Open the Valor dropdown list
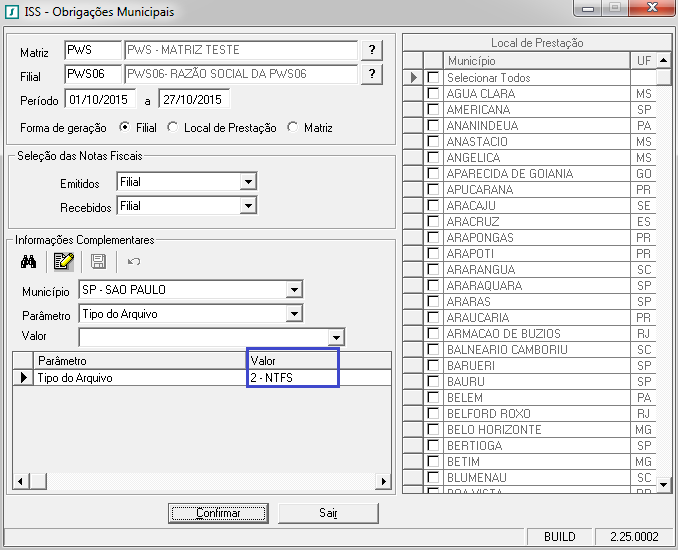The width and height of the screenshot is (678, 550). pyautogui.click(x=336, y=337)
